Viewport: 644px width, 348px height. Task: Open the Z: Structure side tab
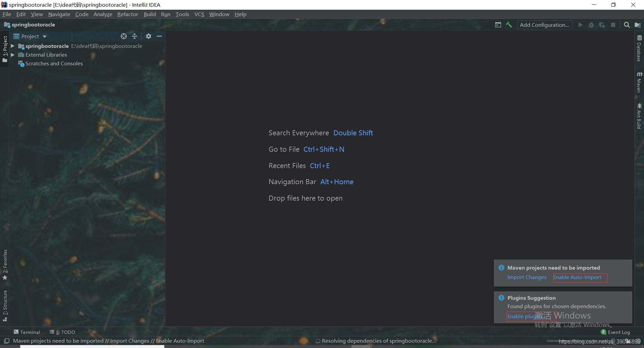click(5, 305)
